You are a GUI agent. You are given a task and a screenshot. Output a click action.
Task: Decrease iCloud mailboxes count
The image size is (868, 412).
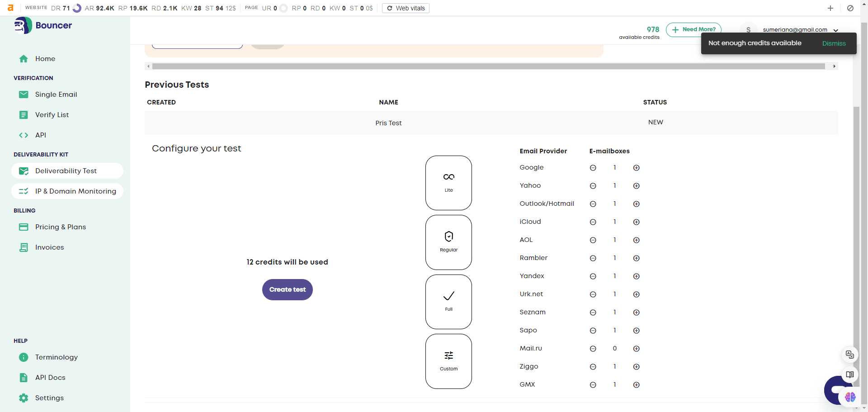(x=593, y=222)
